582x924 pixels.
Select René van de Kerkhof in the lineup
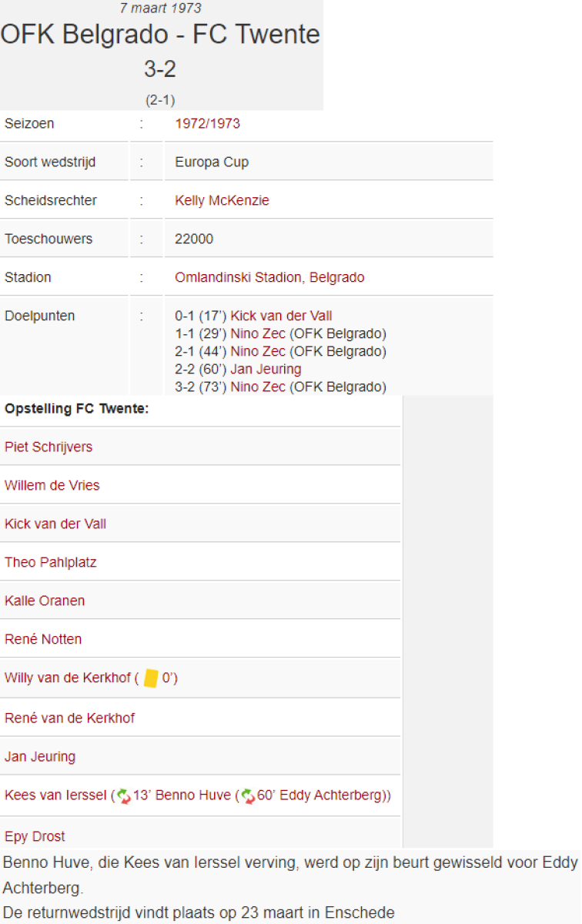[69, 718]
